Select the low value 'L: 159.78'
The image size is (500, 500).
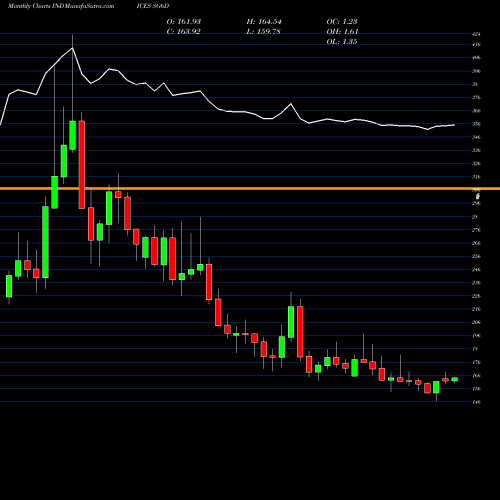pos(263,32)
